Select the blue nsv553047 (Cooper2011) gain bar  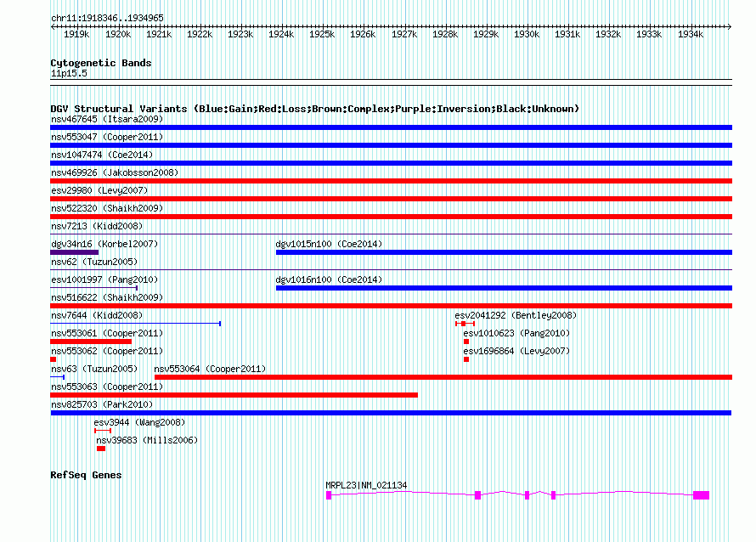coord(391,145)
